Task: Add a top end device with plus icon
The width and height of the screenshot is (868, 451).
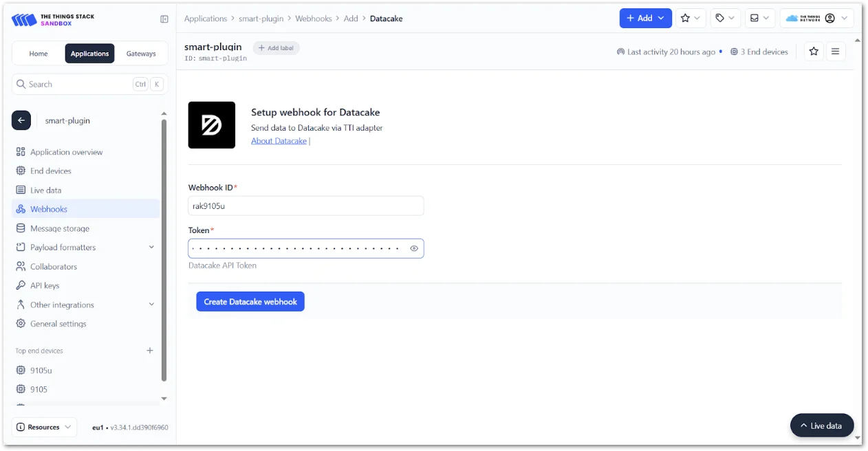Action: tap(150, 351)
